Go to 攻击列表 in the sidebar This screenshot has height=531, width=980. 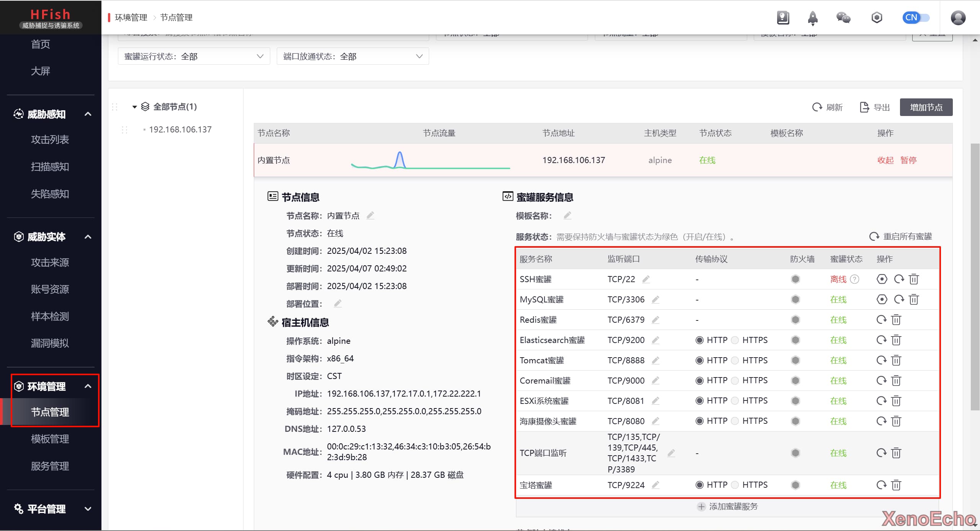coord(50,139)
